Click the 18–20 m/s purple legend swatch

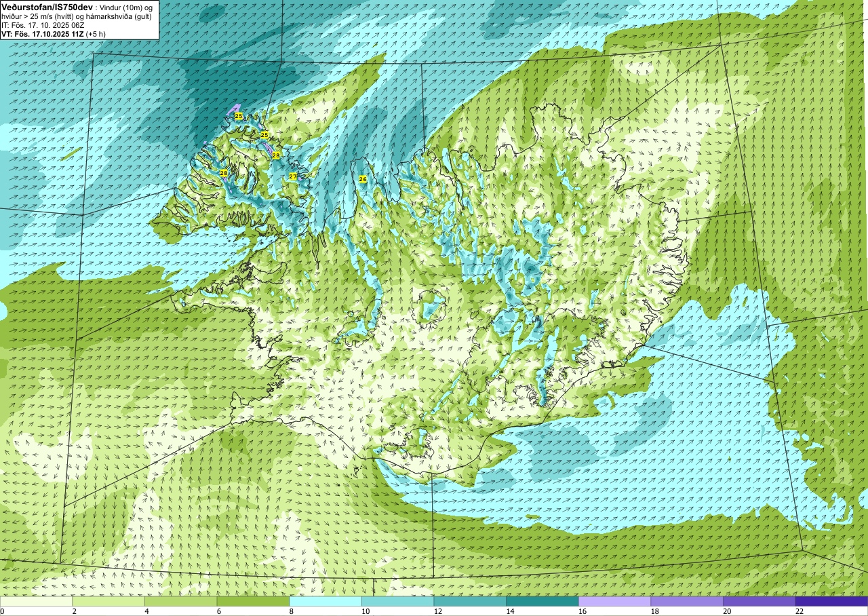pyautogui.click(x=687, y=601)
